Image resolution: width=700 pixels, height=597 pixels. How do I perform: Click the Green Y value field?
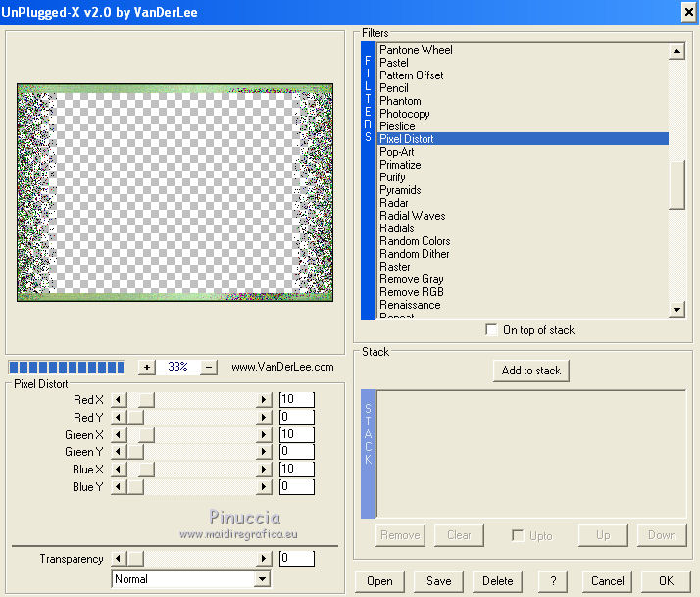(297, 452)
